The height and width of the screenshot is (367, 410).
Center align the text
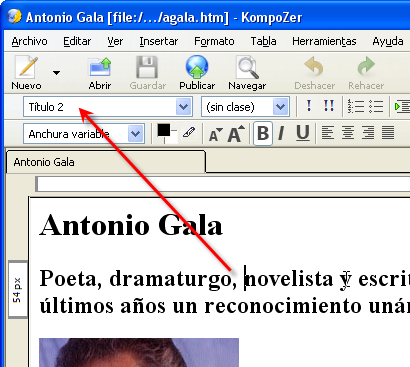coord(348,133)
